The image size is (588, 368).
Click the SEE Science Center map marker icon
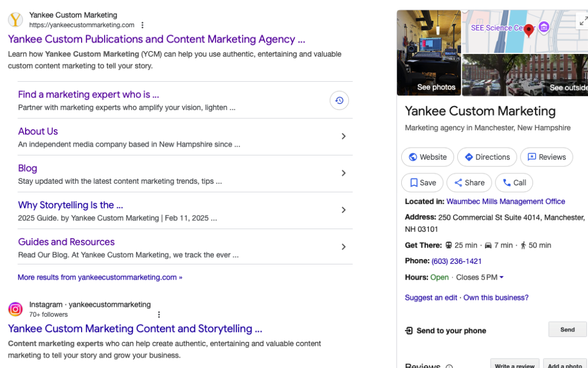pos(544,27)
